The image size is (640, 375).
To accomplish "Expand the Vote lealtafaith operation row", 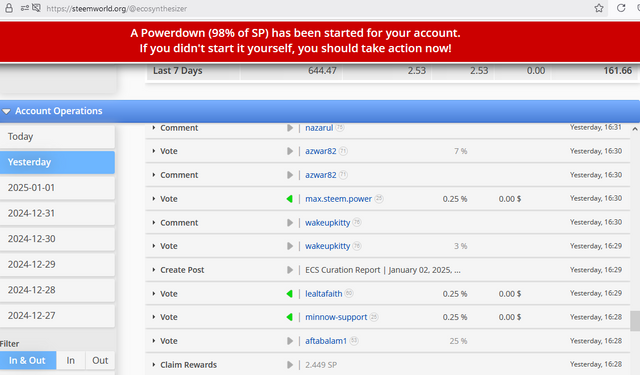I will pos(154,294).
